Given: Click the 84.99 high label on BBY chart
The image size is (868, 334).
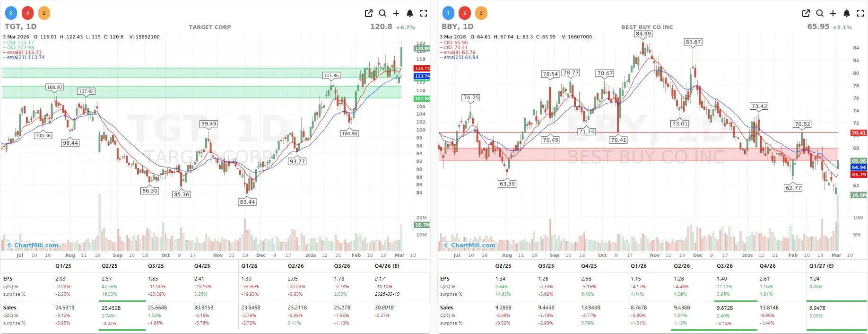Looking at the screenshot, I should coord(643,34).
